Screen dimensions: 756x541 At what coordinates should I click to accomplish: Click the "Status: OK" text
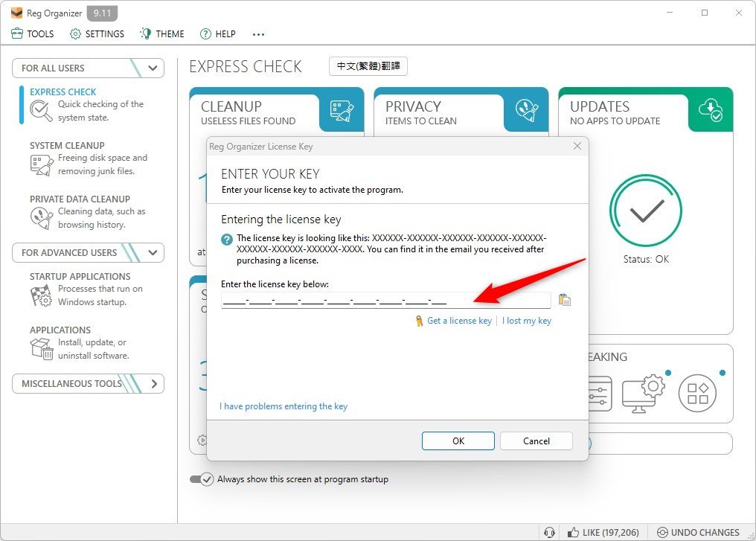[646, 260]
